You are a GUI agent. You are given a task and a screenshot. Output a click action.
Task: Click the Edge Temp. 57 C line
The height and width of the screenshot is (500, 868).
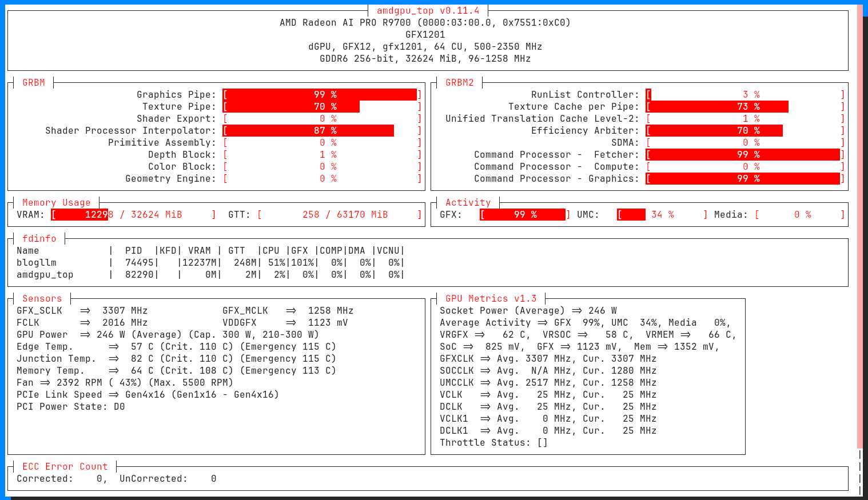click(x=176, y=346)
